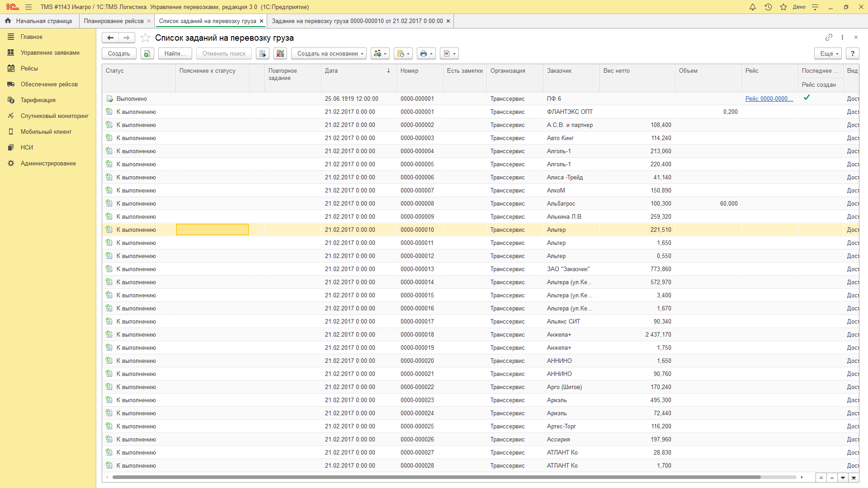Jump to list end with bottom arrow button
The image size is (868, 488).
tap(854, 478)
